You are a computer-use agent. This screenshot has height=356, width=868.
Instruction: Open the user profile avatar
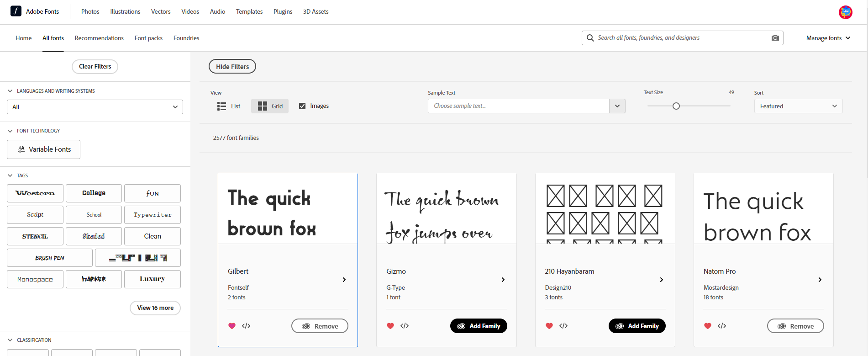pos(845,12)
